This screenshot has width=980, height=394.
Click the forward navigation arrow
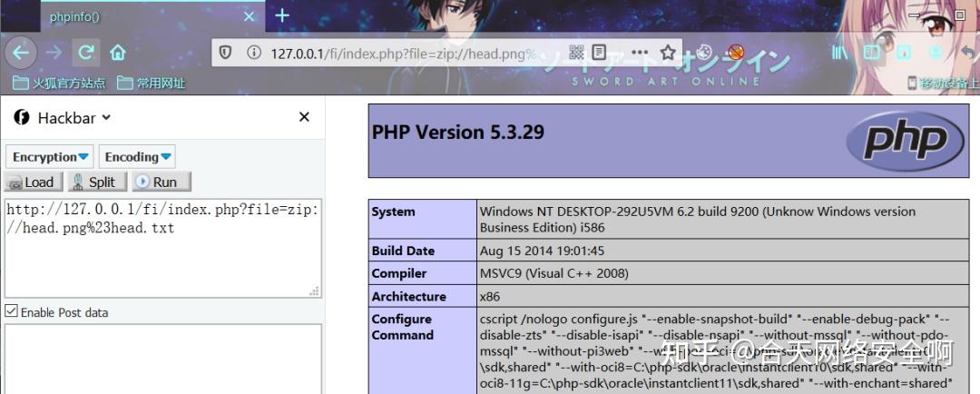point(54,53)
